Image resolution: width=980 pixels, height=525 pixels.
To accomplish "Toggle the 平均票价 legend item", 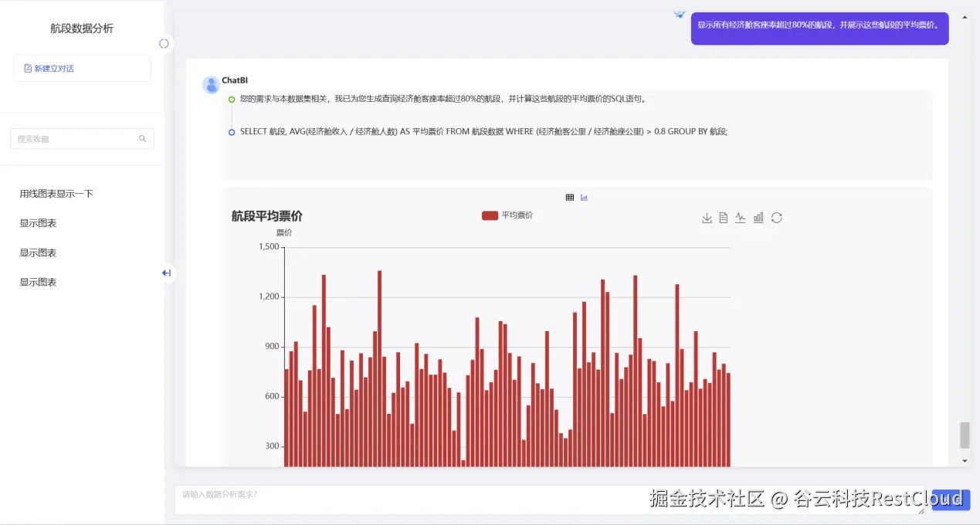I will (508, 215).
